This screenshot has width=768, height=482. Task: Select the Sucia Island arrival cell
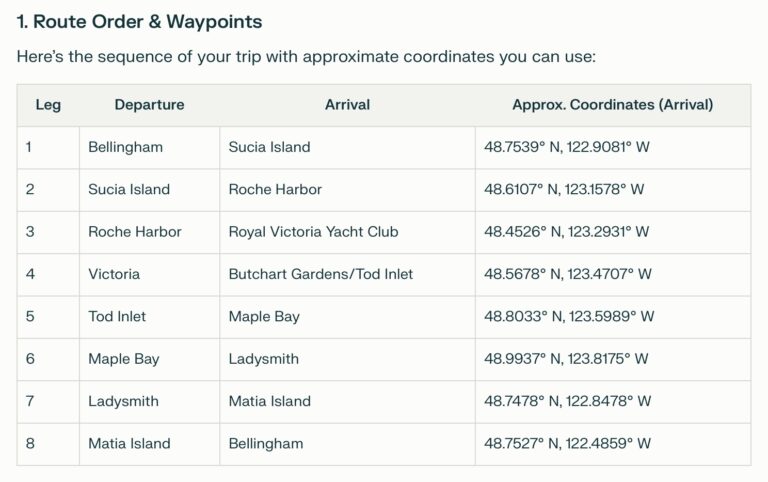[x=269, y=147]
